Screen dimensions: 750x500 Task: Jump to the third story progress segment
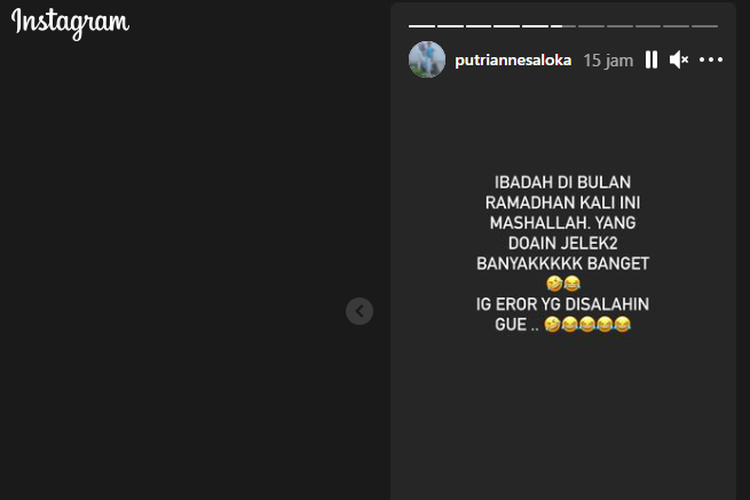478,26
